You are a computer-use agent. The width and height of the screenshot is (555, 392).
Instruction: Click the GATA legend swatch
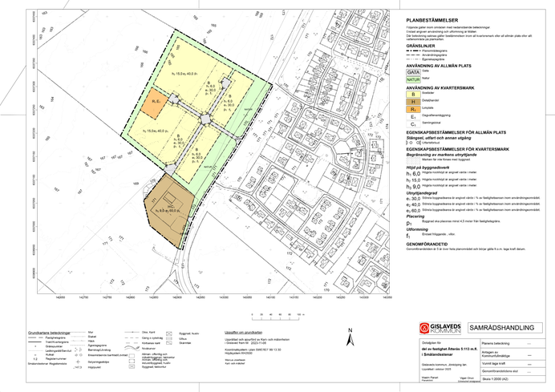[413, 72]
